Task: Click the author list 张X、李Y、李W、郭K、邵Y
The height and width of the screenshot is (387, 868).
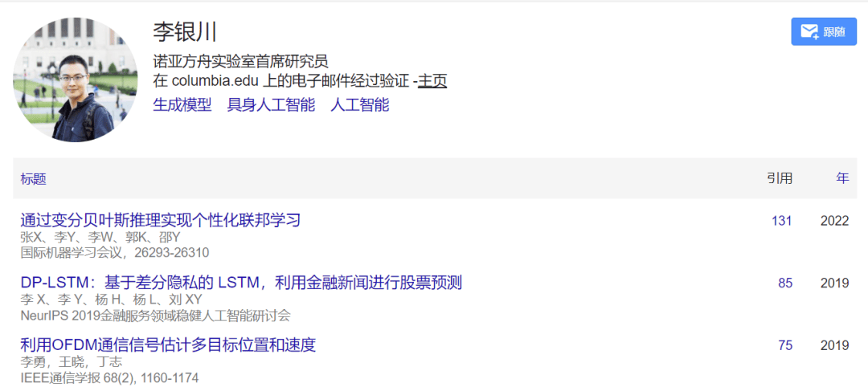Action: [100, 238]
